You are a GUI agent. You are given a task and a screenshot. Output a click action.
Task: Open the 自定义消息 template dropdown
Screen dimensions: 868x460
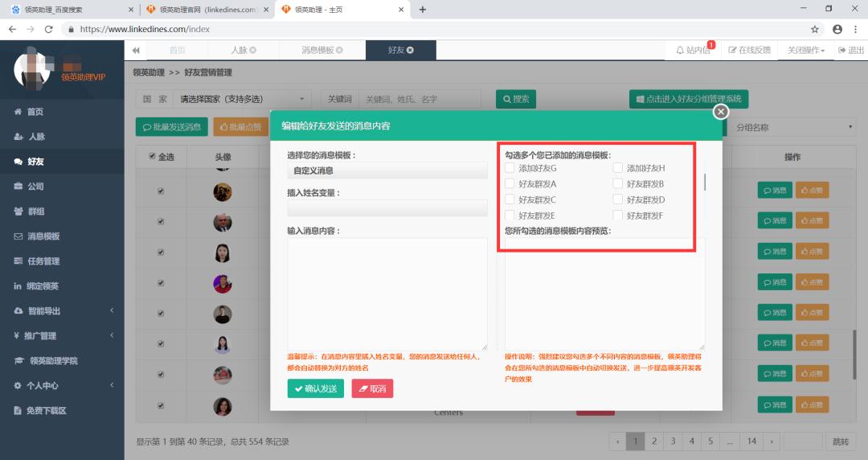(x=387, y=170)
